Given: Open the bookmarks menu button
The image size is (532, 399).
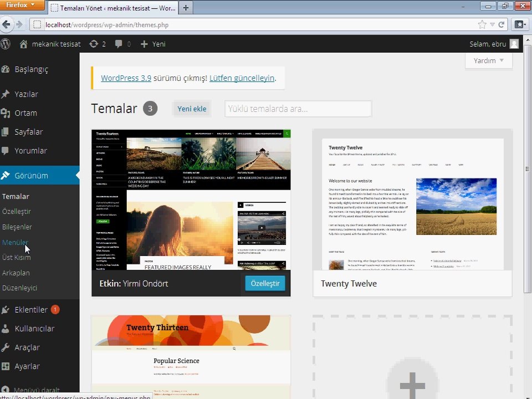Looking at the screenshot, I should pyautogui.click(x=520, y=24).
